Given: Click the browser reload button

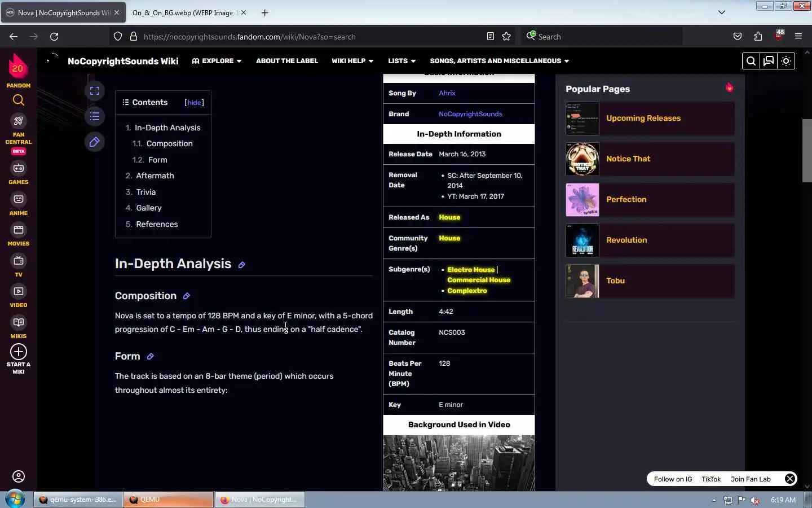Looking at the screenshot, I should [54, 37].
